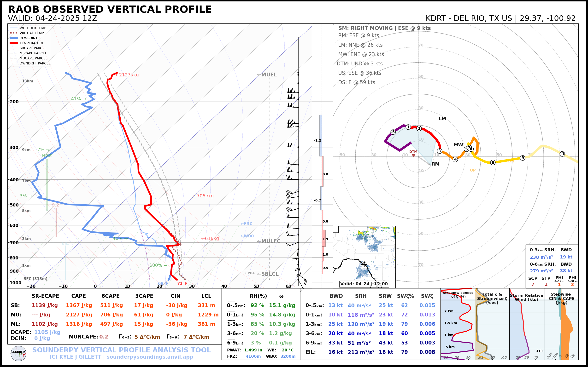Click the circled 3 km marker on hodograph
The height and width of the screenshot is (367, 588).
click(x=439, y=151)
